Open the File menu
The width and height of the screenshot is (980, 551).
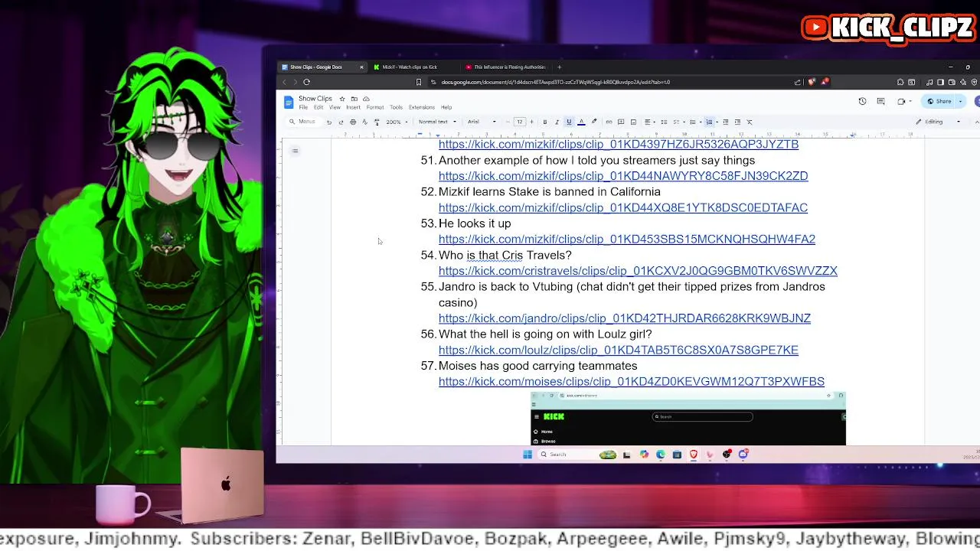(x=303, y=107)
